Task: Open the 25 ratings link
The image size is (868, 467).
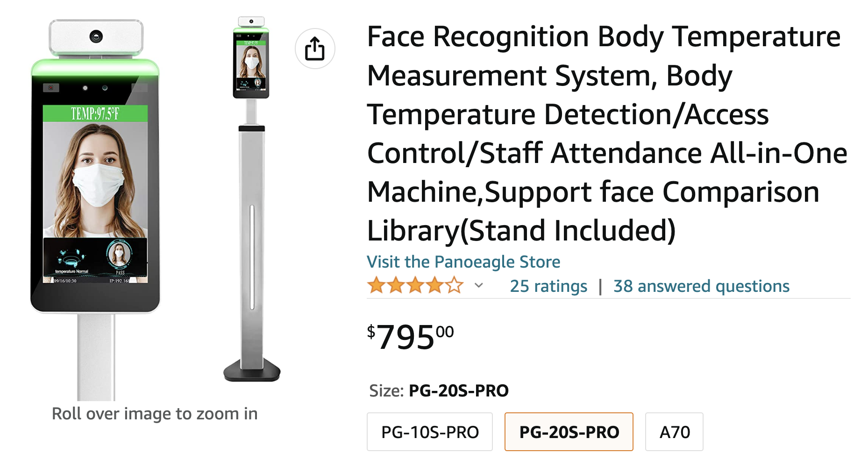Action: point(548,286)
